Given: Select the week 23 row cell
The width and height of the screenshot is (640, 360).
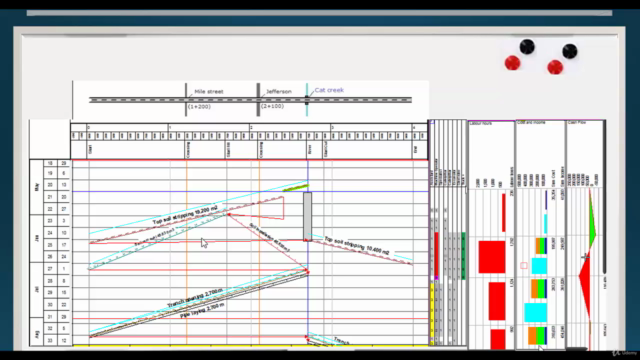Looking at the screenshot, I should (x=50, y=221).
